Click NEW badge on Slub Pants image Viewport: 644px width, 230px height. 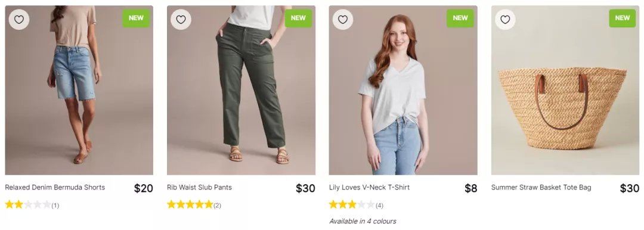298,18
